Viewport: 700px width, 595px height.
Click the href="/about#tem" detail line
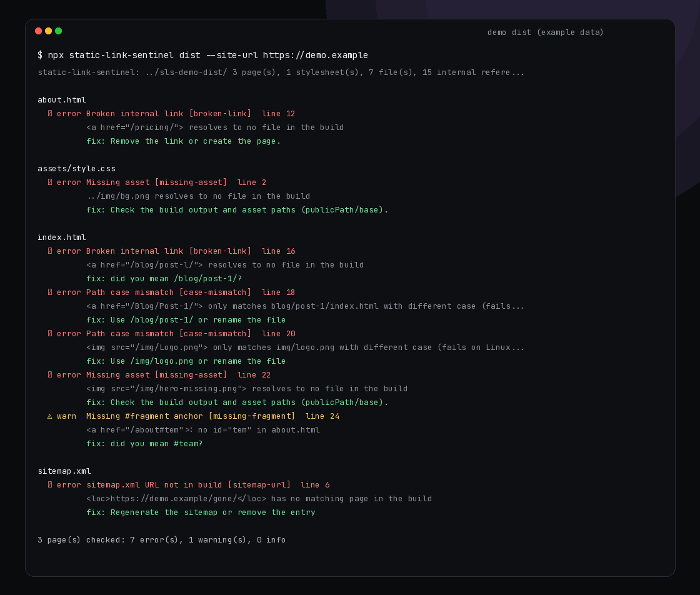(203, 430)
